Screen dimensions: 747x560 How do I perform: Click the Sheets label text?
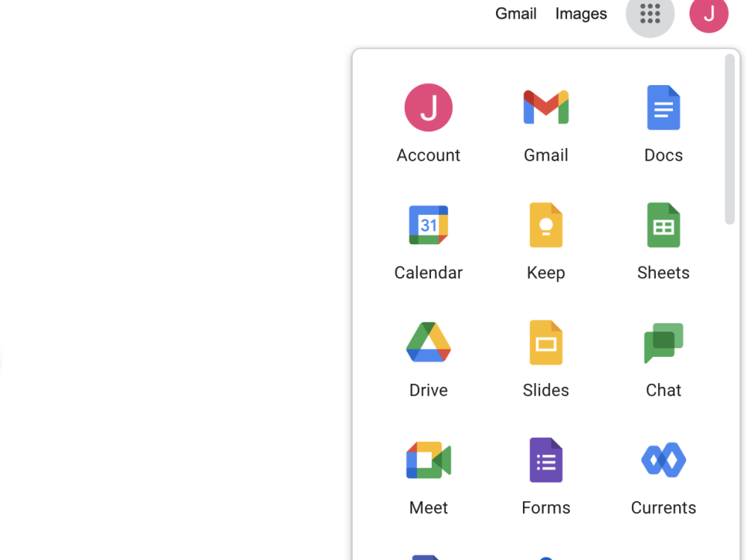point(663,273)
